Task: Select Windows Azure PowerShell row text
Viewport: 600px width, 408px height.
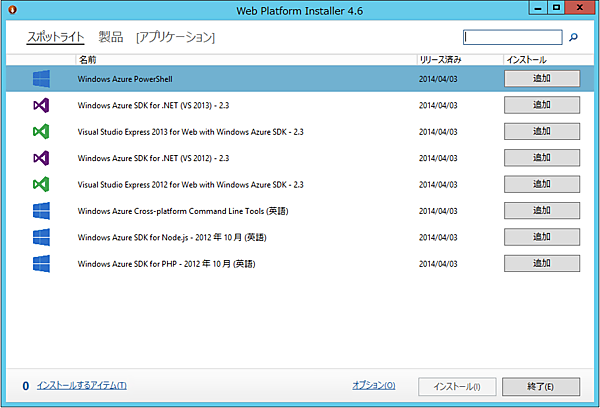Action: click(125, 79)
